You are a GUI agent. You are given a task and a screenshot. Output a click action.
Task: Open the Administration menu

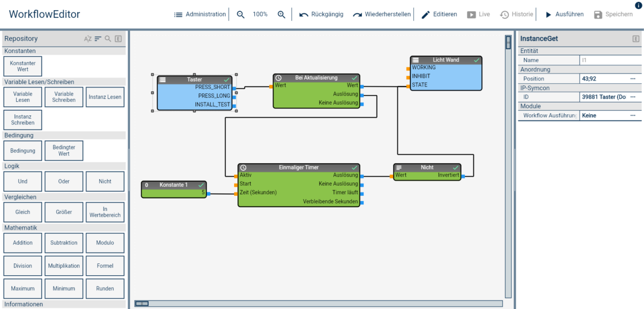click(x=199, y=14)
